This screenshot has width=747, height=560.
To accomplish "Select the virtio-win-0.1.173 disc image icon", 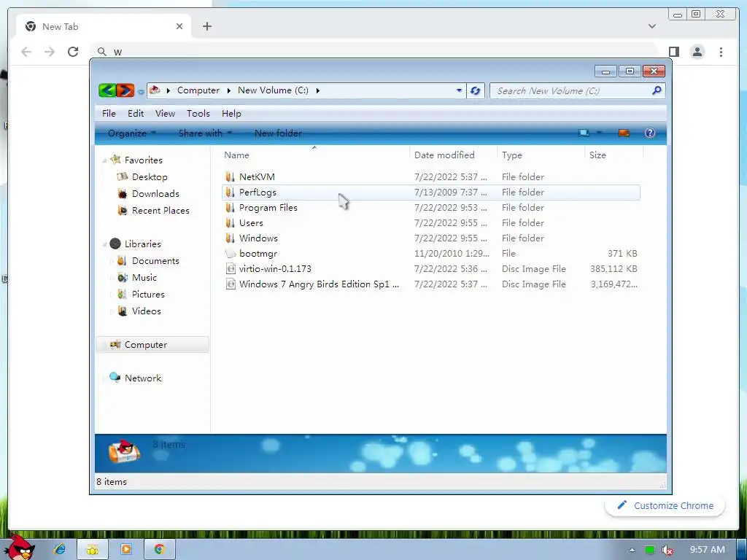I will 231,268.
